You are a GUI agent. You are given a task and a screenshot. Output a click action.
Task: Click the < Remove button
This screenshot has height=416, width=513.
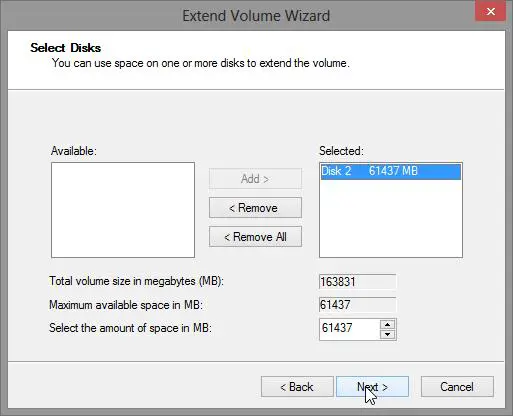pos(255,208)
